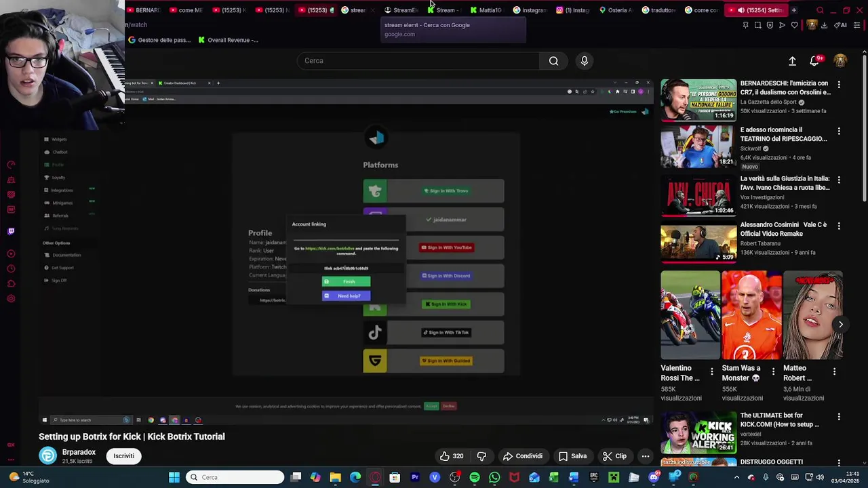The width and height of the screenshot is (868, 488).
Task: Open more options for TEATRINO del RIPESCAGGIO video
Action: point(839,131)
